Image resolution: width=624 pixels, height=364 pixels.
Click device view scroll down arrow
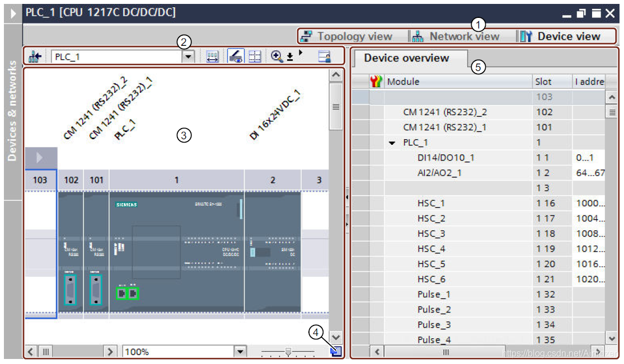[x=336, y=337]
